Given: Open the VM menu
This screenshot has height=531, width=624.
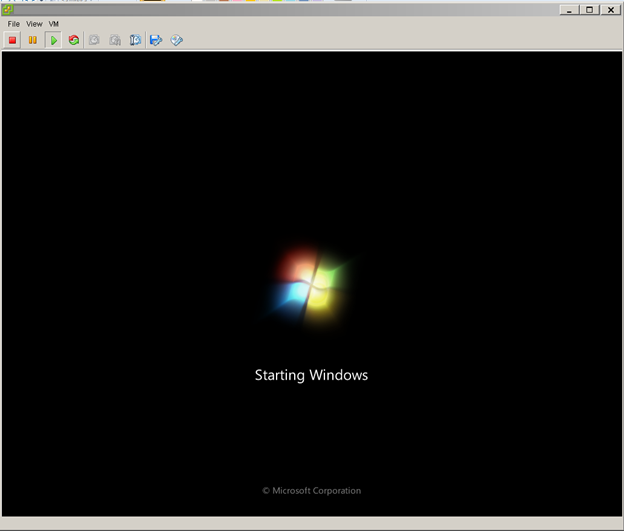Looking at the screenshot, I should tap(54, 24).
